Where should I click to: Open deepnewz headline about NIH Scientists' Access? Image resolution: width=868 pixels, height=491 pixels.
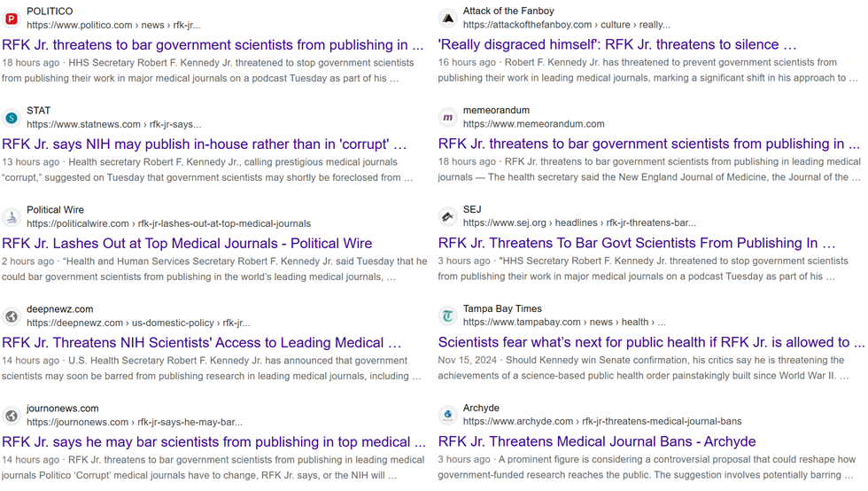[x=202, y=342]
